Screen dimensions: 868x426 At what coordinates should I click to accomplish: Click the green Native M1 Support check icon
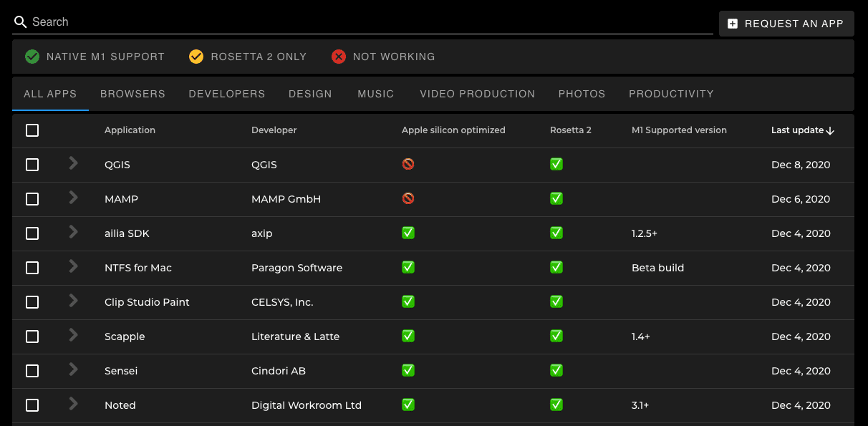32,57
